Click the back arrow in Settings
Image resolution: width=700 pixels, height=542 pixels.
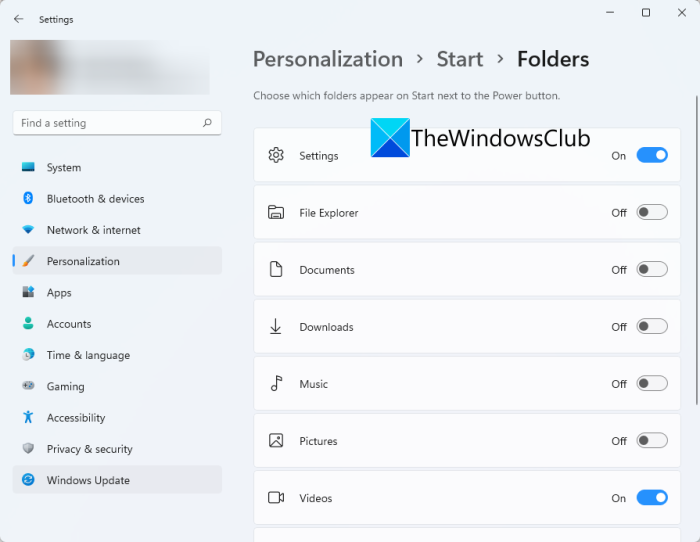[18, 19]
